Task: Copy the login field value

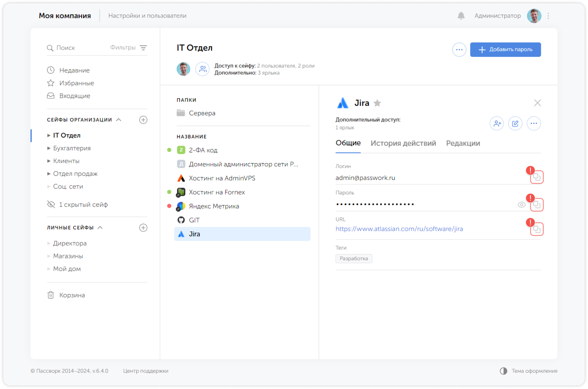Action: click(x=537, y=177)
